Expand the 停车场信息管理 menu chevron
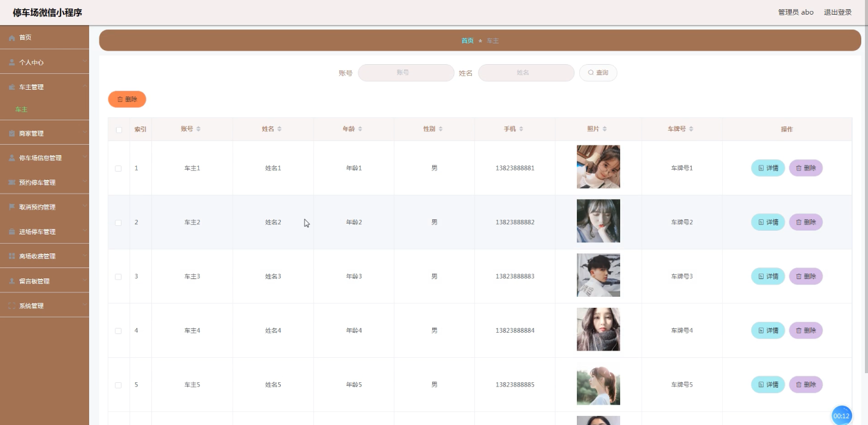The width and height of the screenshot is (868, 425). point(85,158)
